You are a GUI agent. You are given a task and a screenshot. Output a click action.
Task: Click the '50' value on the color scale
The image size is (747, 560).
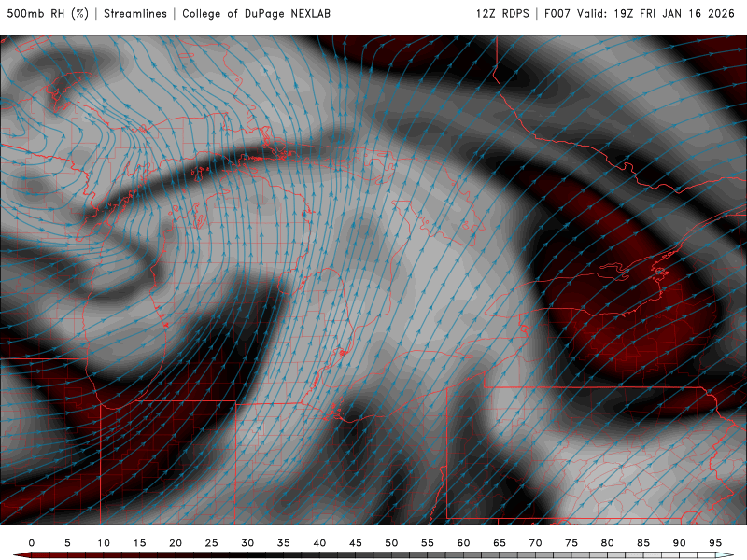point(391,543)
